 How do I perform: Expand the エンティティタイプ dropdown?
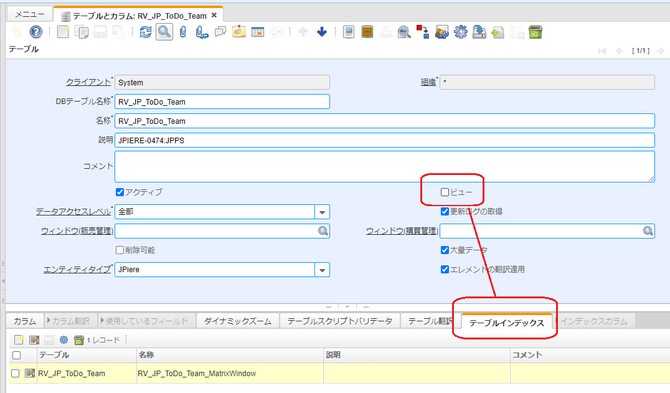click(322, 270)
